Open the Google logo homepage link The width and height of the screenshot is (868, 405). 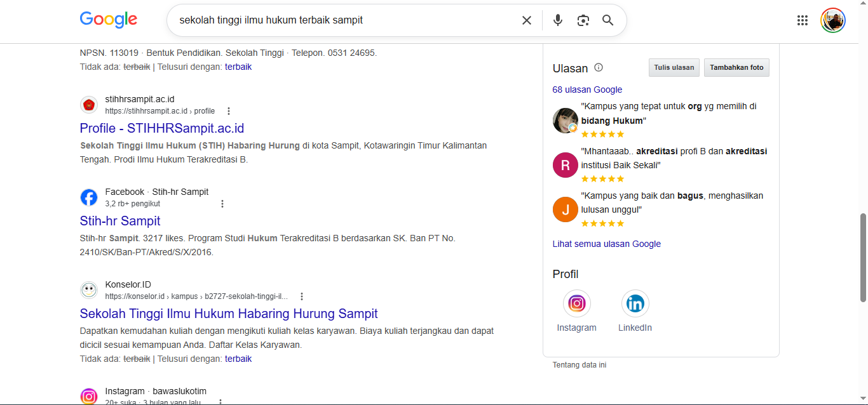click(109, 20)
